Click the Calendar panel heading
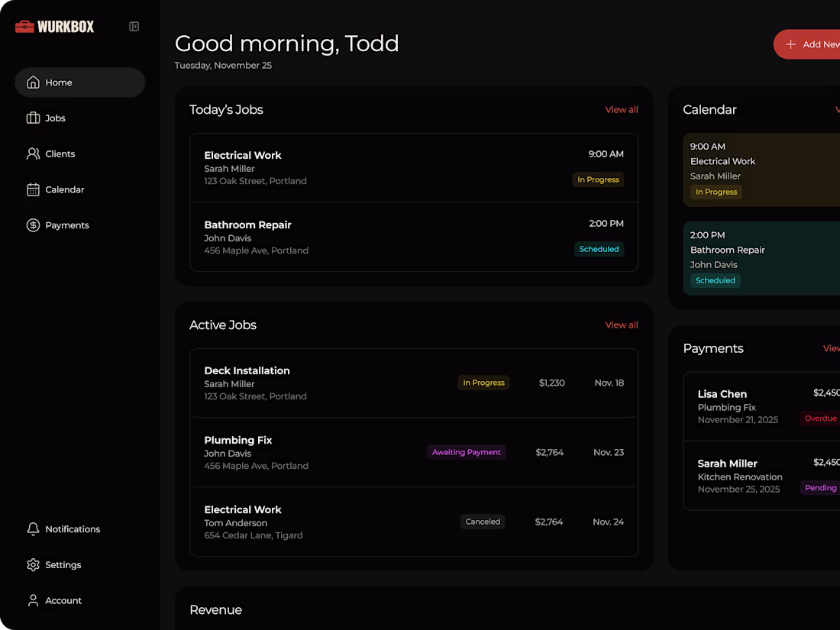The image size is (840, 630). click(x=710, y=109)
